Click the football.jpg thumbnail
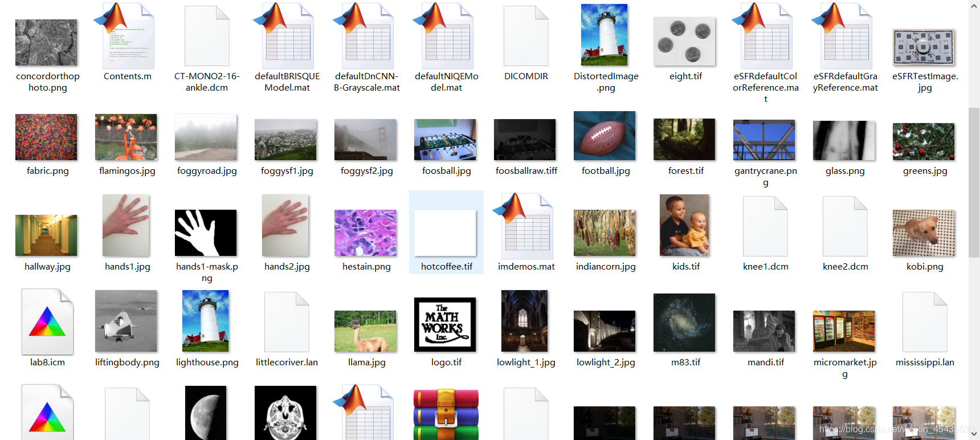 [x=605, y=136]
